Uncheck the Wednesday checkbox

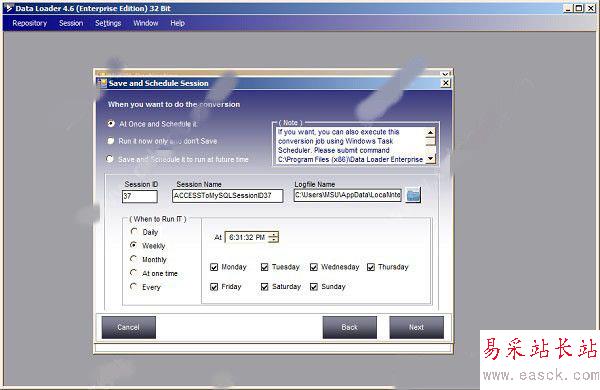click(x=314, y=267)
